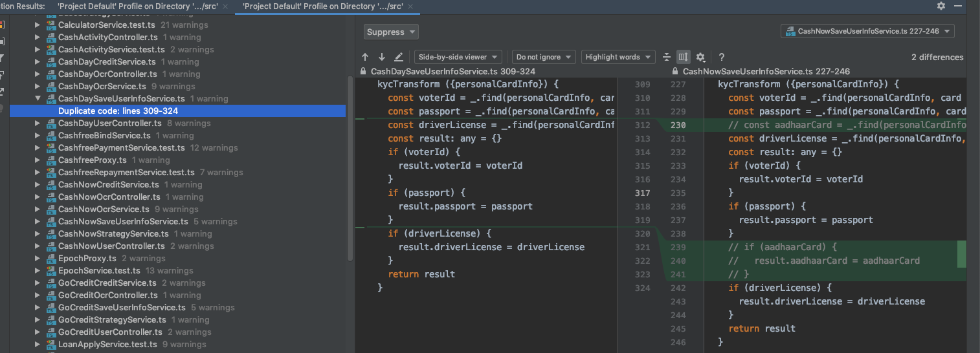
Task: Close the first 'Project Default' Profile tab
Action: [x=226, y=5]
